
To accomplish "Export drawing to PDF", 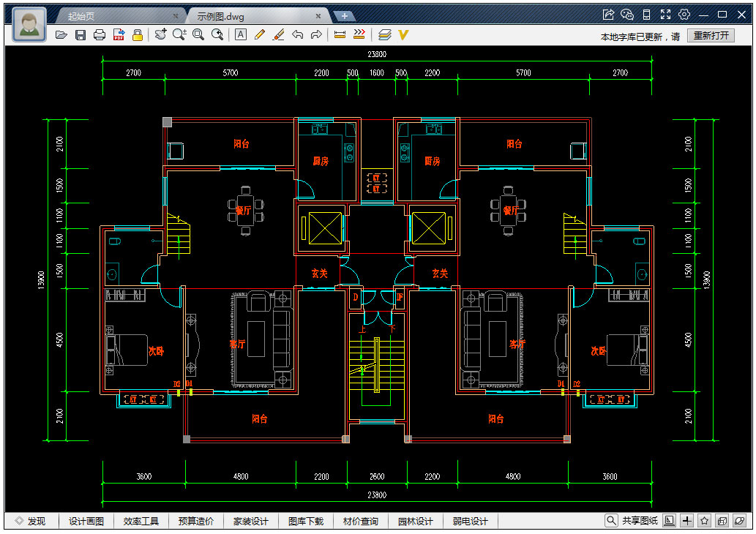I will (x=119, y=34).
